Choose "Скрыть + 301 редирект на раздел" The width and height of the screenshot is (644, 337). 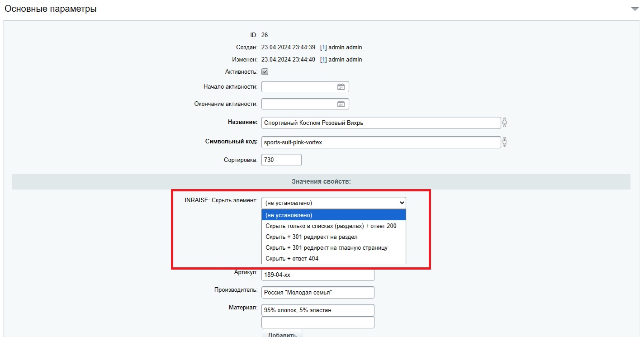point(334,237)
